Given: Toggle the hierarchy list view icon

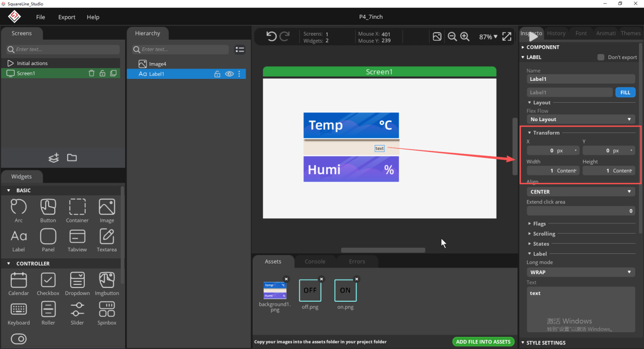Looking at the screenshot, I should click(x=240, y=49).
